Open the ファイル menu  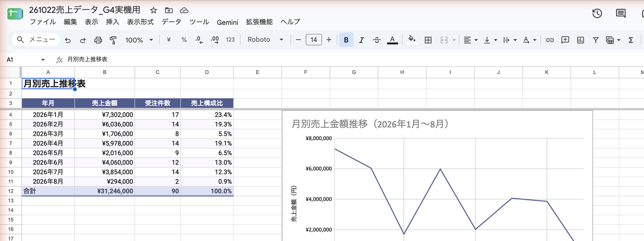tap(43, 22)
